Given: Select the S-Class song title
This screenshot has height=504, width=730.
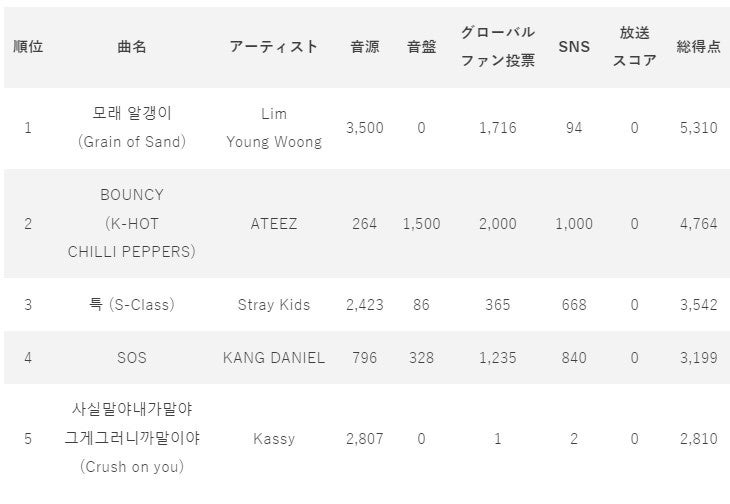Looking at the screenshot, I should coord(131,305).
